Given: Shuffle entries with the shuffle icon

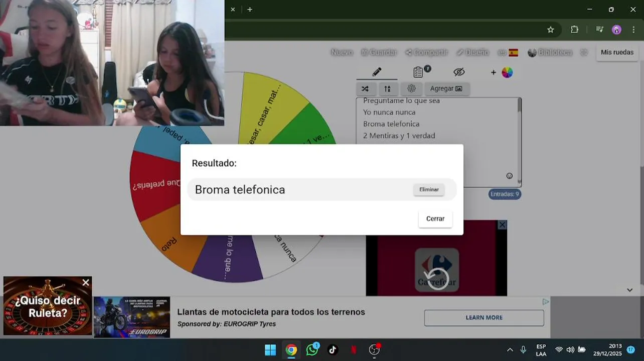Looking at the screenshot, I should [x=365, y=89].
